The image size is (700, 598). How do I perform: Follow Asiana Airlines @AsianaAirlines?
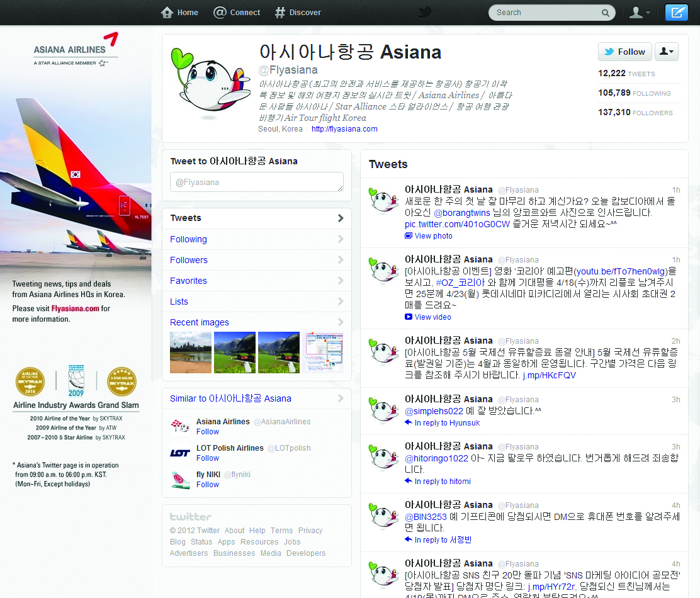(x=208, y=432)
